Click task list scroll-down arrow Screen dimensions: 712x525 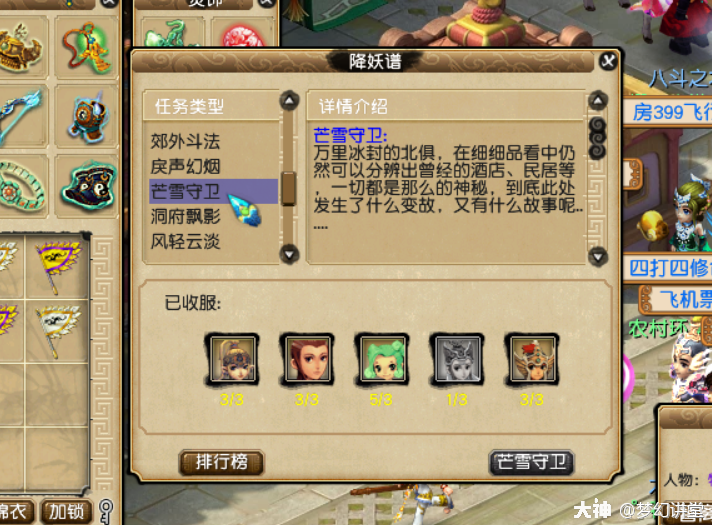(289, 254)
